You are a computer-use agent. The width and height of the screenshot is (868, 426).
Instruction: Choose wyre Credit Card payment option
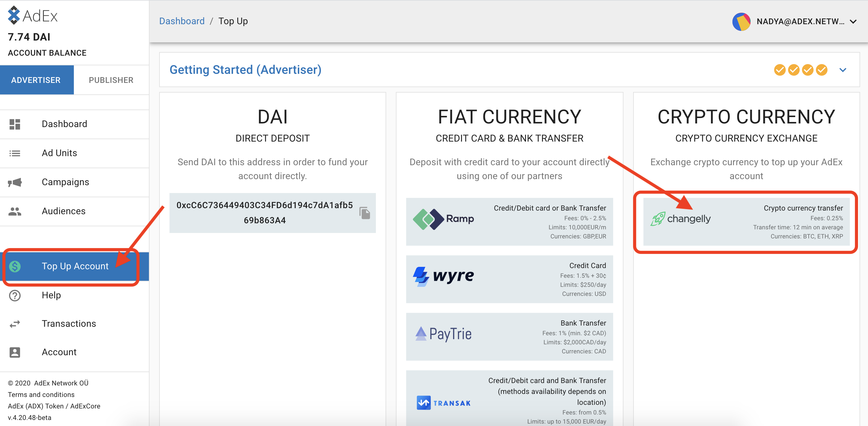point(509,280)
